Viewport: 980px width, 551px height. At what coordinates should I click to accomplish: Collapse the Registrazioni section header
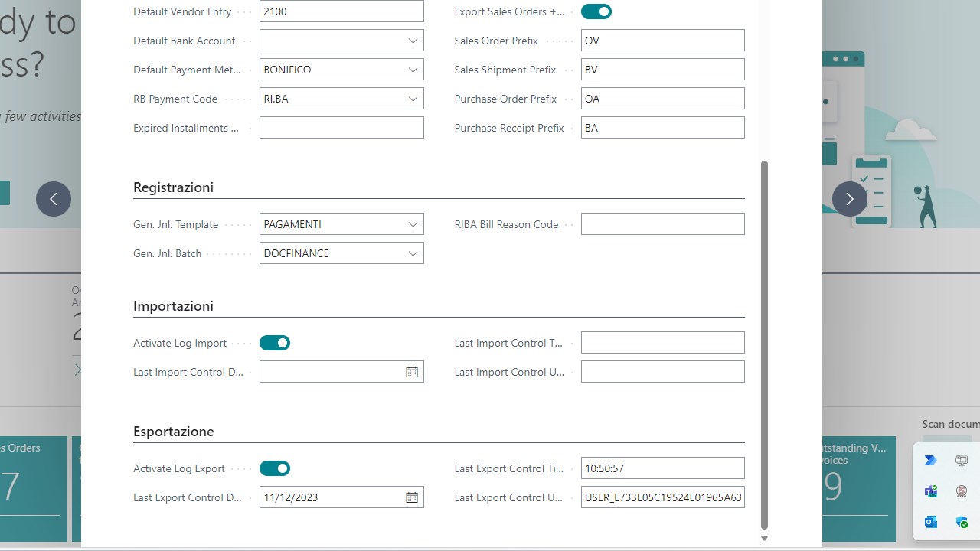coord(173,187)
